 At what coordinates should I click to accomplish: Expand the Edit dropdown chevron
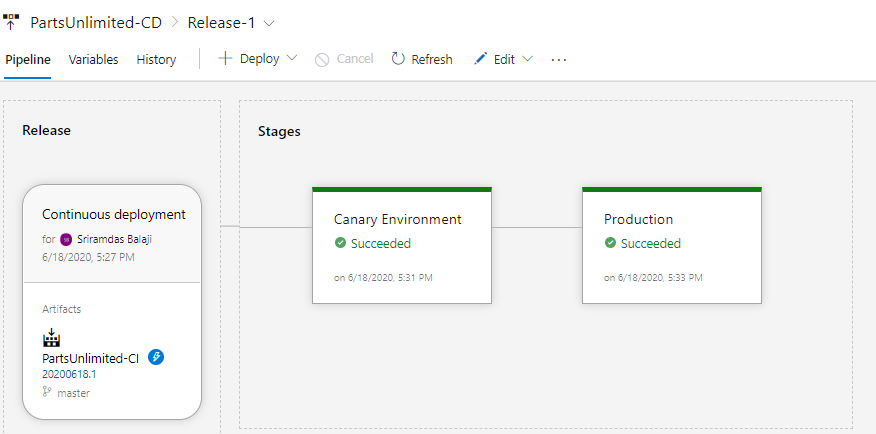[x=527, y=59]
